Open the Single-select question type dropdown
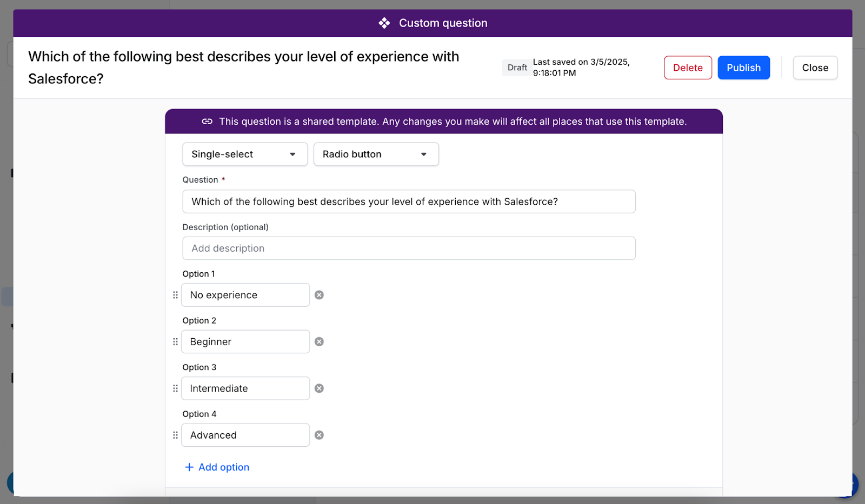The image size is (865, 504). pos(245,154)
